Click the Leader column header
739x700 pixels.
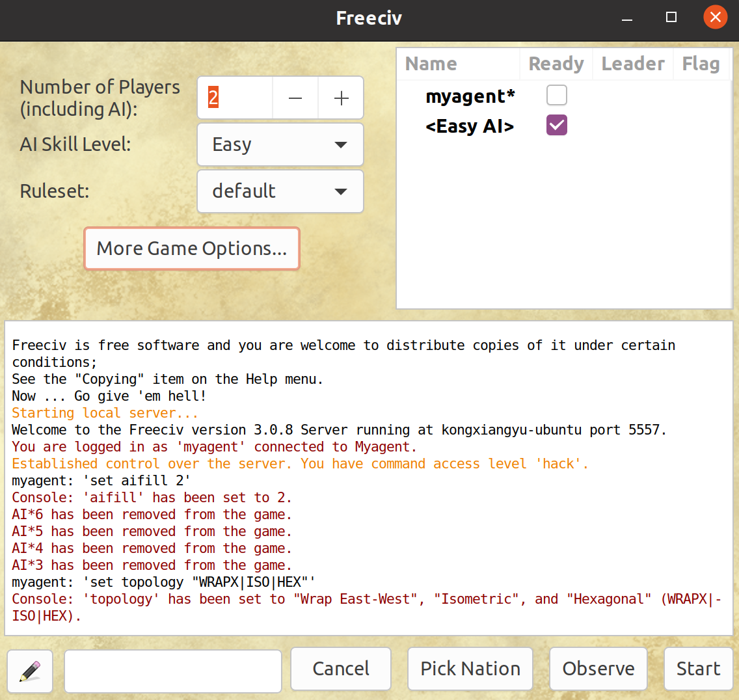tap(633, 64)
